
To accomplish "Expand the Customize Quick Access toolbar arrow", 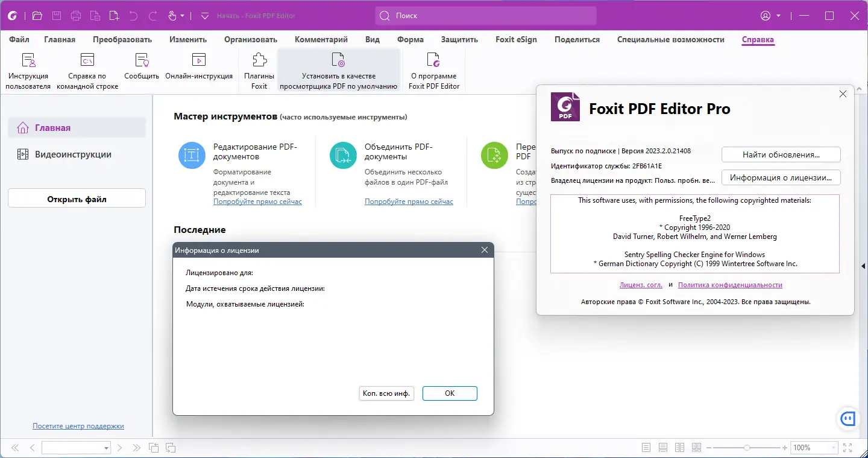I will pos(205,16).
